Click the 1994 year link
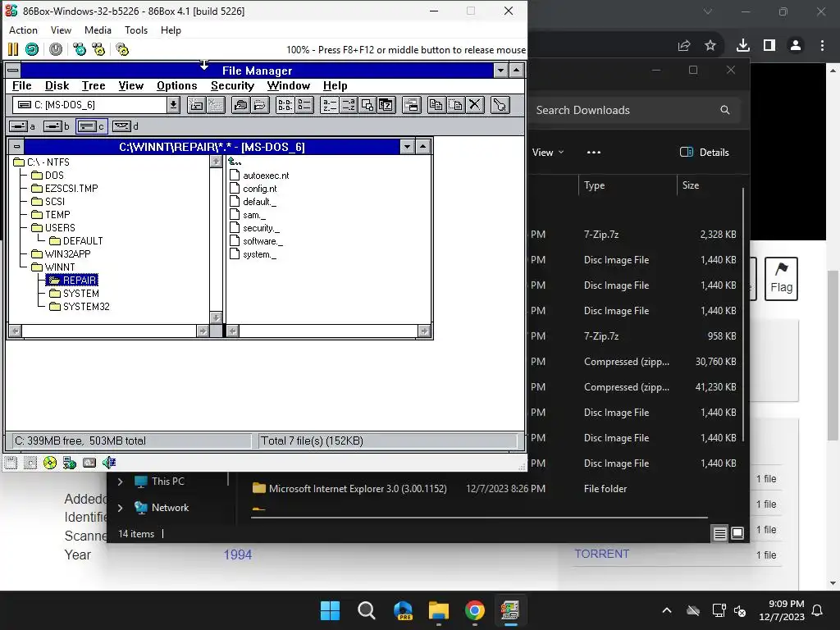This screenshot has height=630, width=840. pos(237,555)
